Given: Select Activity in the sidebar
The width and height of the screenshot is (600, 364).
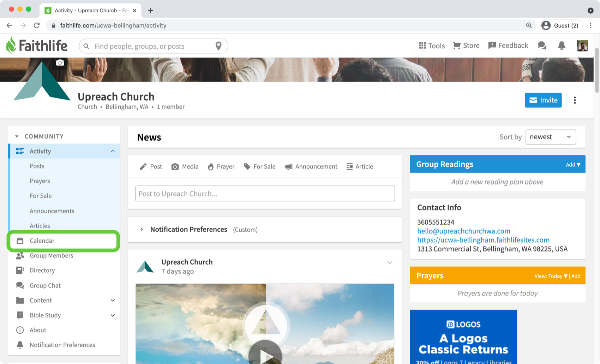Looking at the screenshot, I should (64, 151).
